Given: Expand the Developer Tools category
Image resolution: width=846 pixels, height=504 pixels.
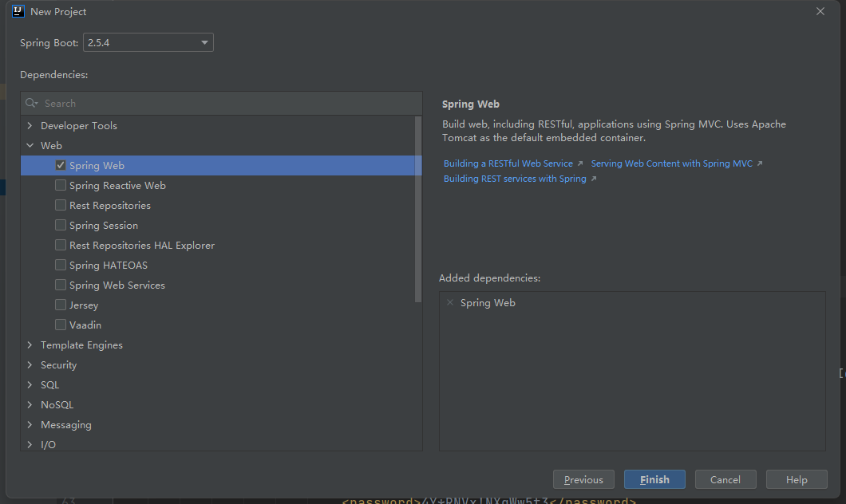Looking at the screenshot, I should (x=30, y=125).
